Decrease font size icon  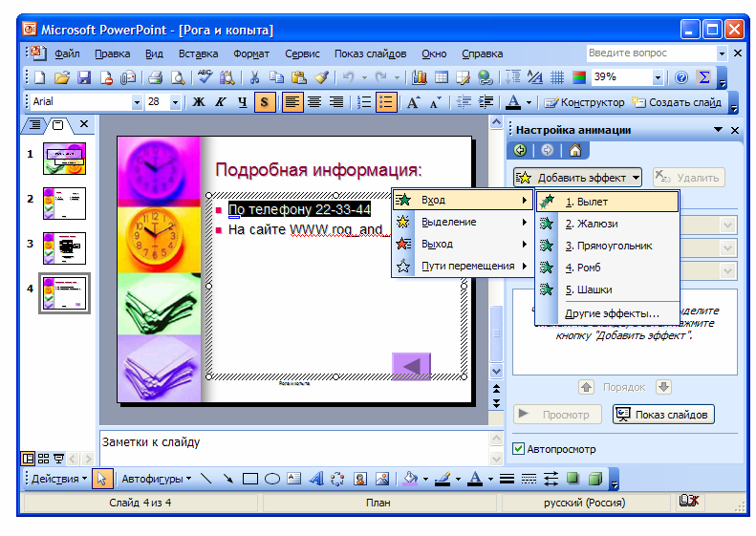[436, 102]
